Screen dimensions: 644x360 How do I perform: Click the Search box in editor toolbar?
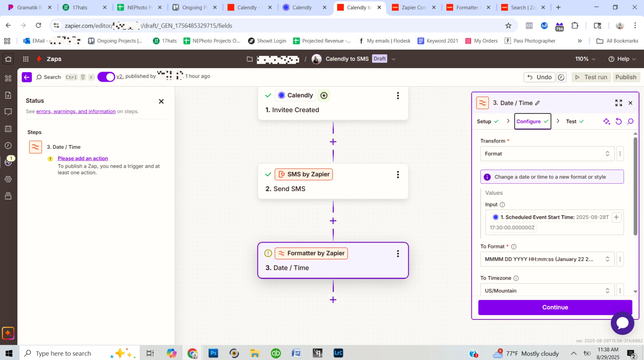48,77
